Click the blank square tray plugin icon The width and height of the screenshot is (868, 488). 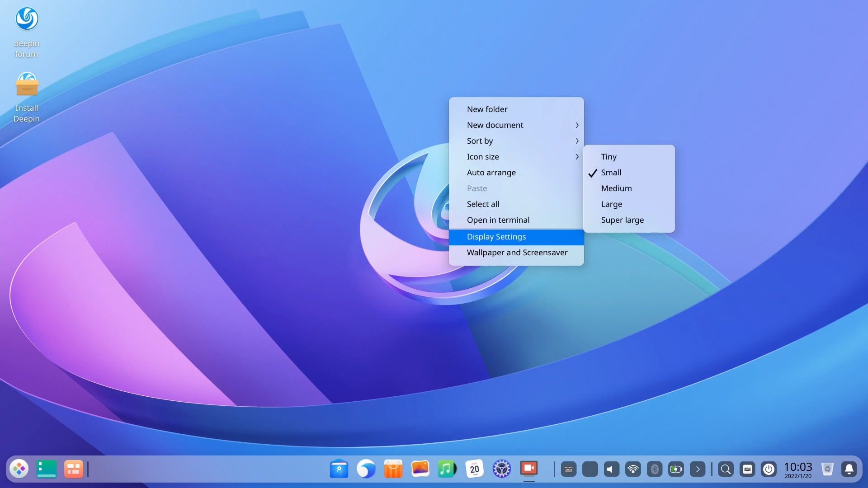coord(590,469)
